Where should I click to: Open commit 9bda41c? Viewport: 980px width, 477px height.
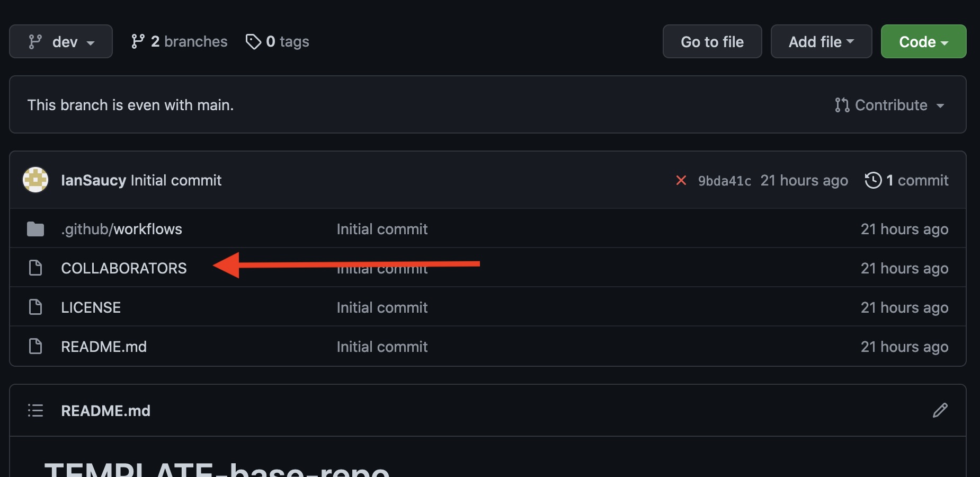point(724,180)
